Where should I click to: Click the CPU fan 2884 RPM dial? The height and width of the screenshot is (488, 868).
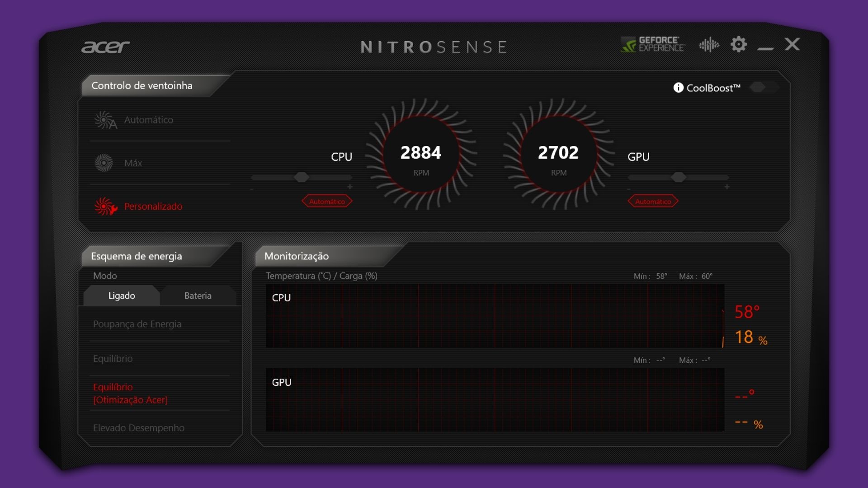(421, 154)
